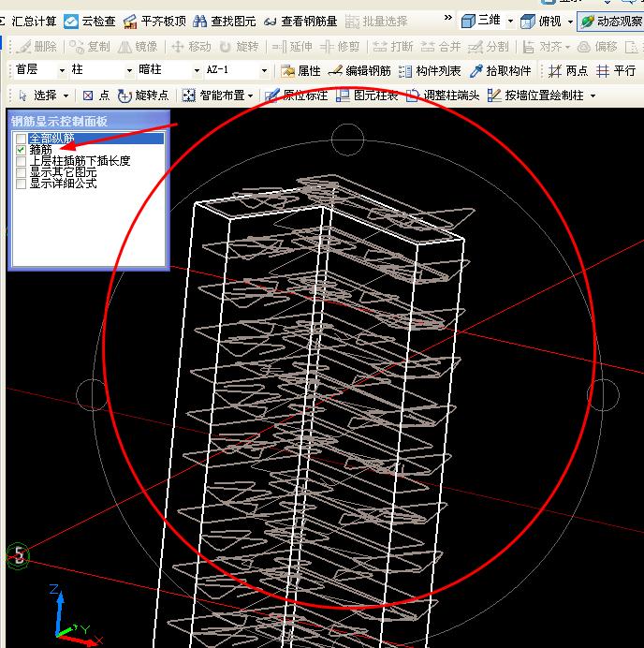Image resolution: width=644 pixels, height=648 pixels.
Task: Click the 平齐板顶 tool
Action: pyautogui.click(x=154, y=22)
